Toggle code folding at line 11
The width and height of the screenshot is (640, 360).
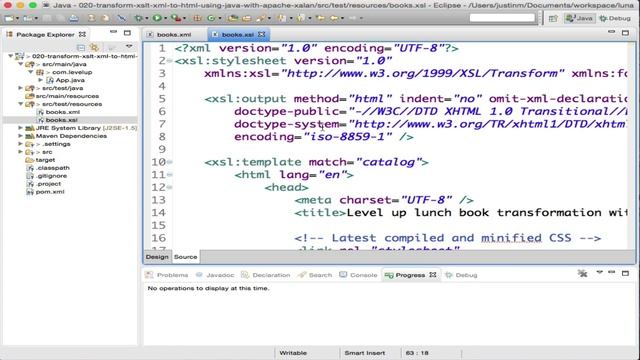click(169, 175)
